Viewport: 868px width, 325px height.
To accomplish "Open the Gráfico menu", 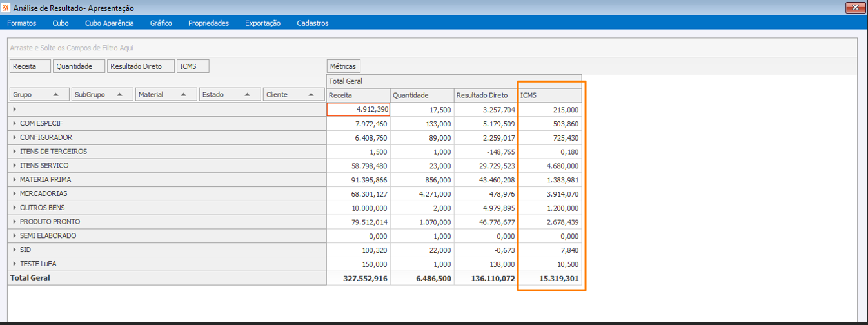I will pos(161,23).
